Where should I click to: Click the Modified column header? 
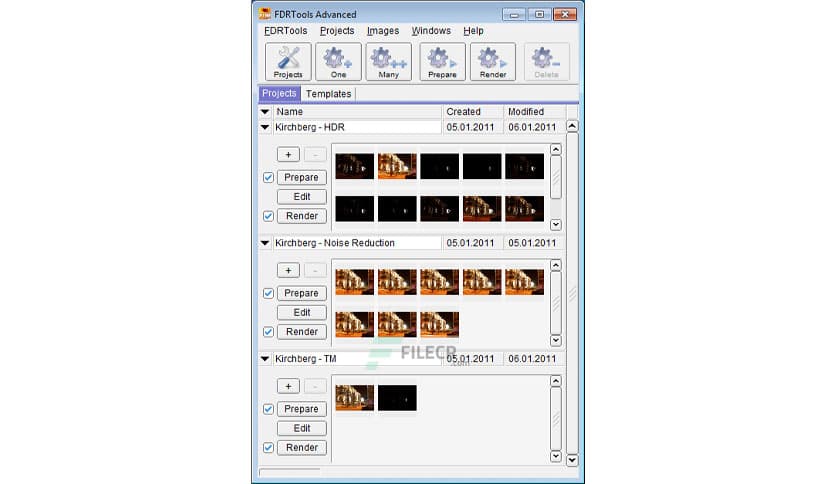pyautogui.click(x=535, y=112)
